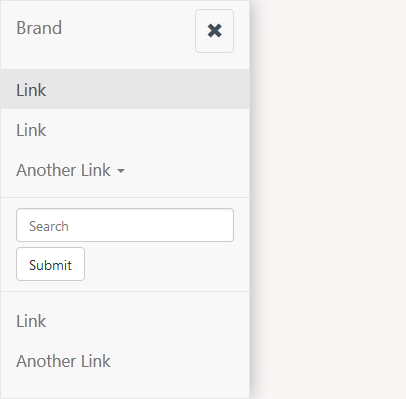
Task: Focus the Search text field
Action: [125, 225]
